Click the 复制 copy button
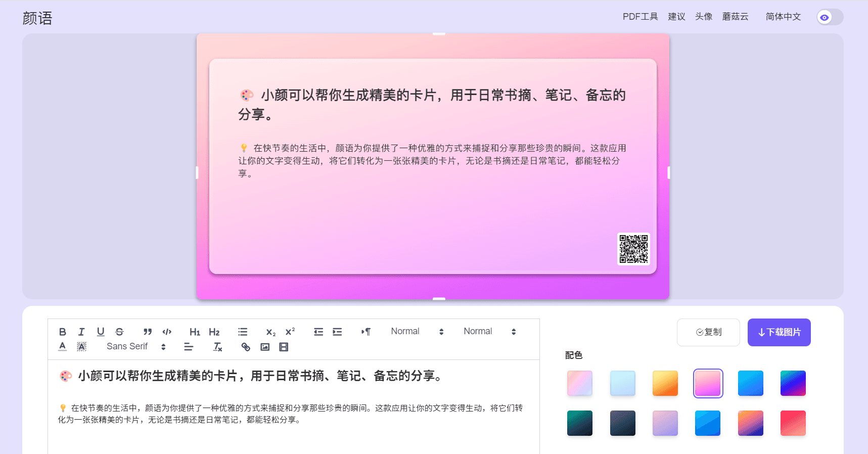 pyautogui.click(x=708, y=332)
